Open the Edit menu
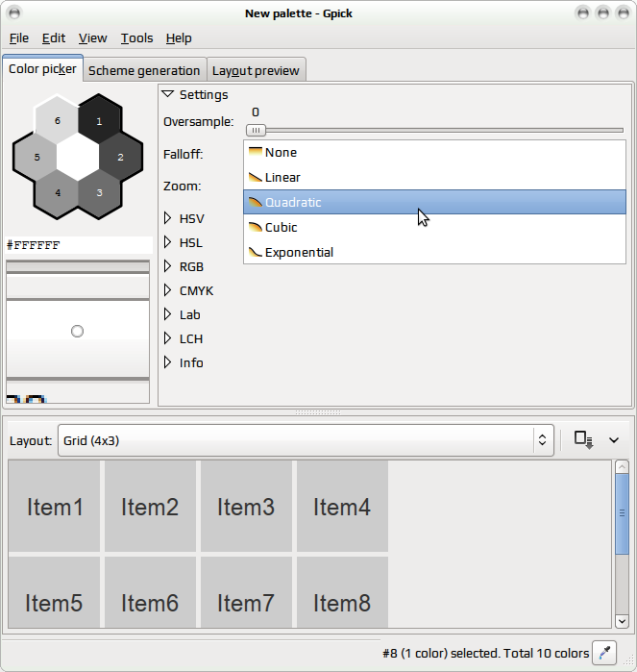Screen dimensions: 637x672 pos(54,38)
